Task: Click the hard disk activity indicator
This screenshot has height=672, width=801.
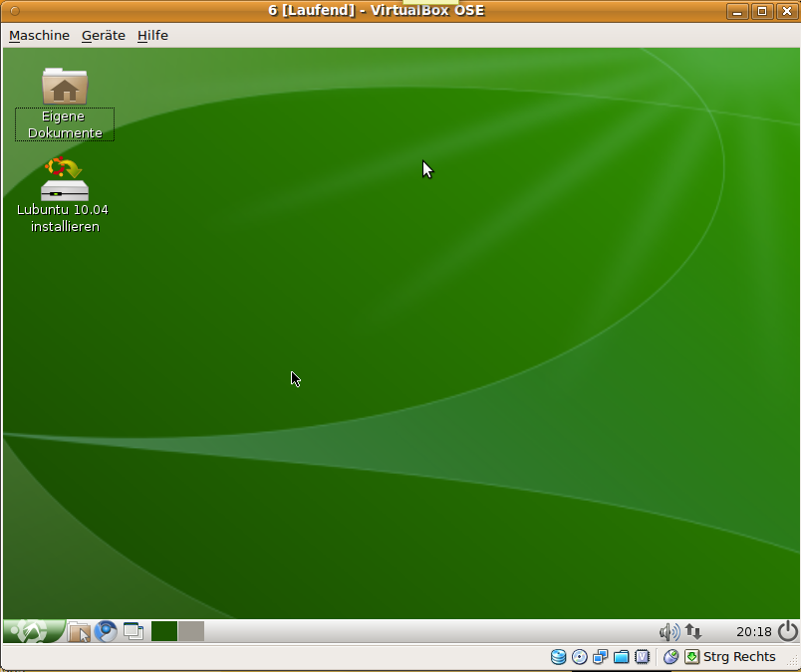Action: click(558, 657)
